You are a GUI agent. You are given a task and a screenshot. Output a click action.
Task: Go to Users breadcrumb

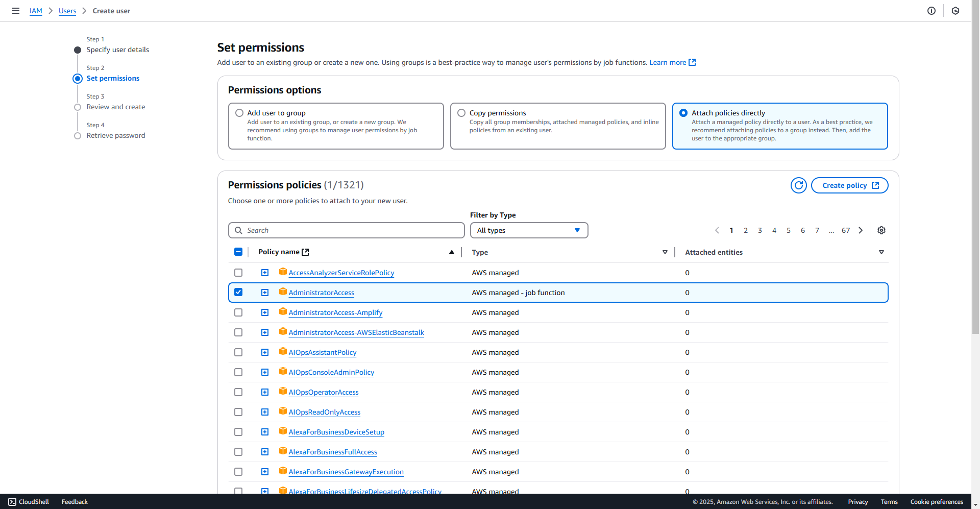point(67,11)
